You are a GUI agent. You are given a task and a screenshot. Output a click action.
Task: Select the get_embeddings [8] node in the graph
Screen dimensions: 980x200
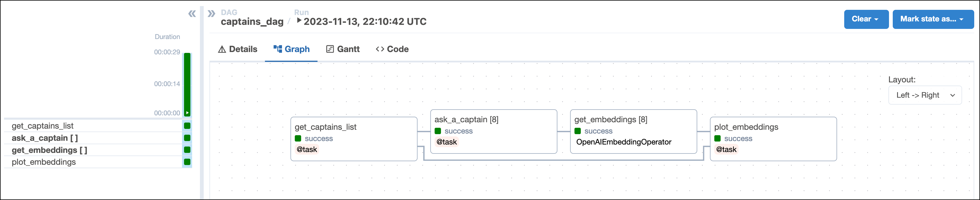(x=633, y=132)
